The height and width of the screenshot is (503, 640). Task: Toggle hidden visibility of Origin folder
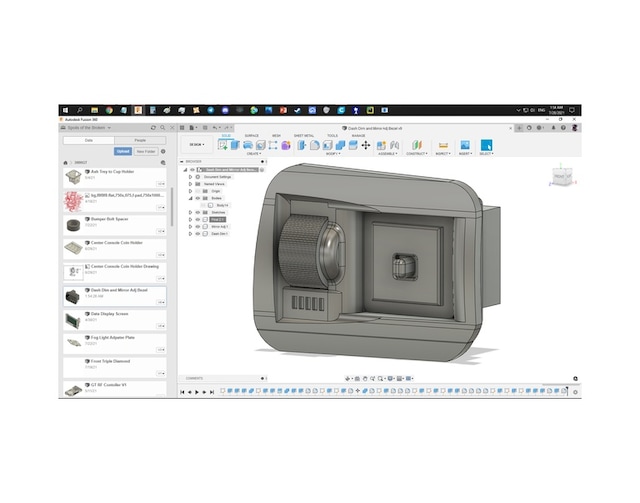(x=198, y=191)
